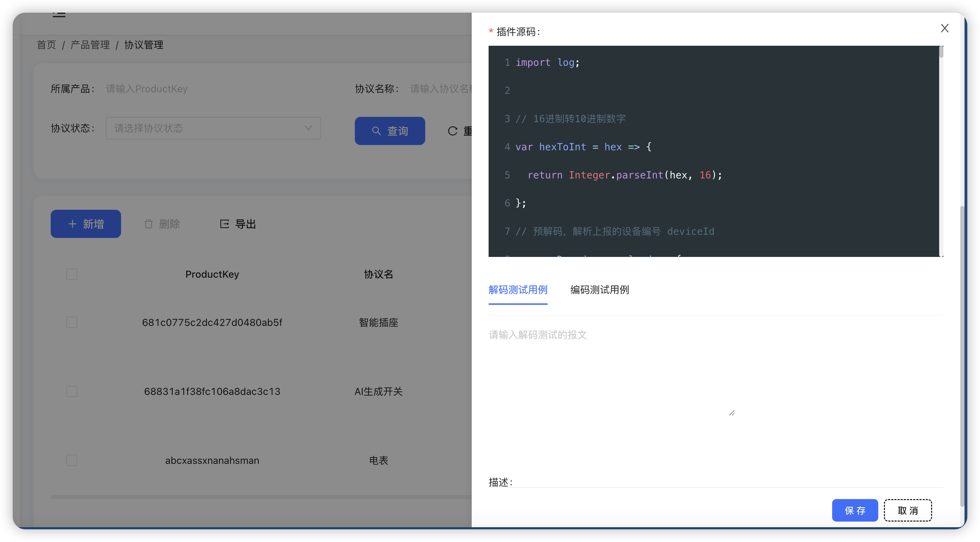Select the checkbox for 智能插座 row

[x=71, y=322]
